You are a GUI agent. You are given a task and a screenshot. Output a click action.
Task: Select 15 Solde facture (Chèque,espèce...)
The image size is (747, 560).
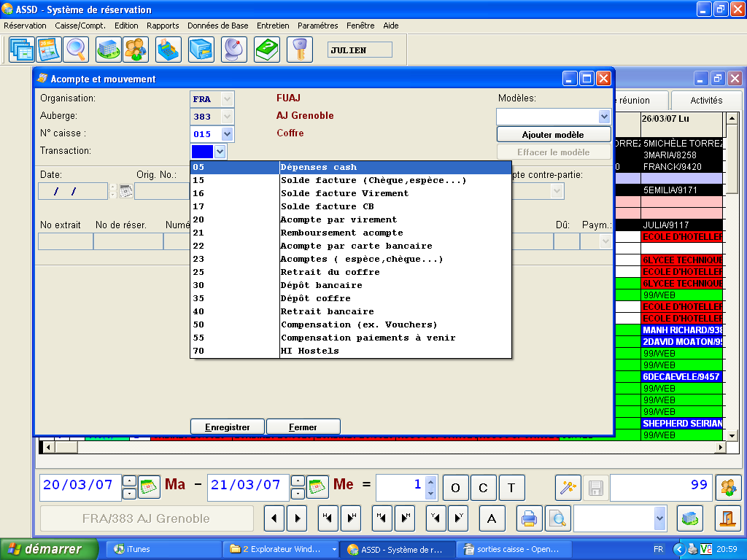click(x=351, y=181)
